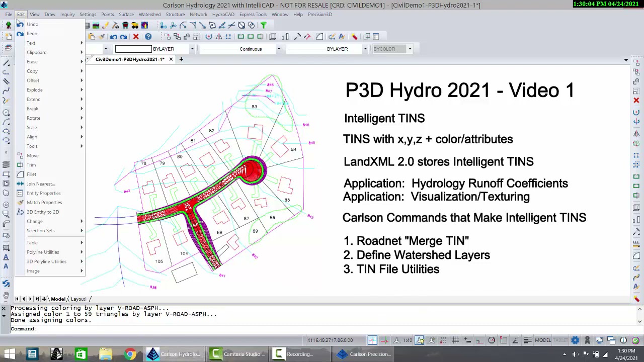Toggle highlighted annotation scale icon after 1:40
The height and width of the screenshot is (362, 644).
(x=419, y=340)
